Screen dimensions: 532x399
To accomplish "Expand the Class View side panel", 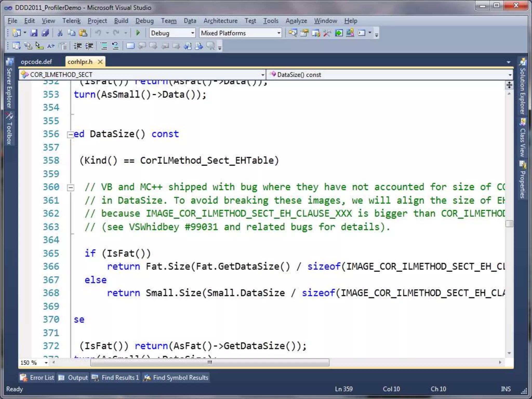I will (x=523, y=138).
